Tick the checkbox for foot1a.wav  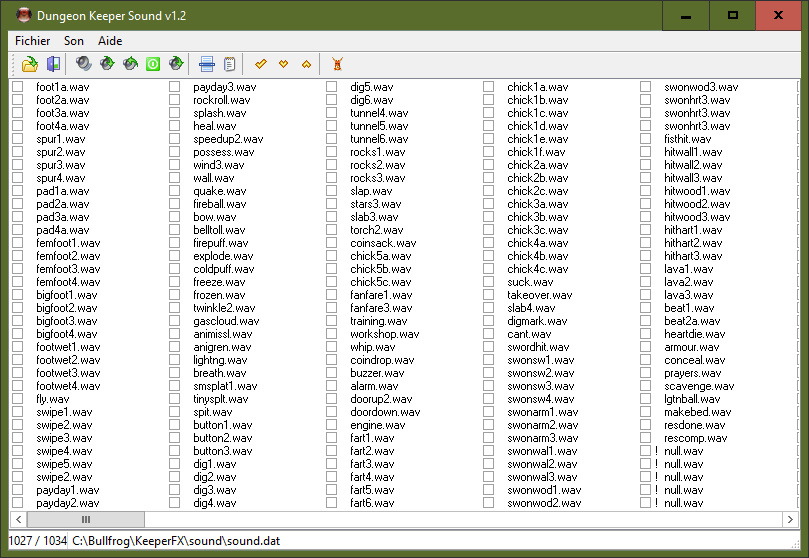[18, 87]
